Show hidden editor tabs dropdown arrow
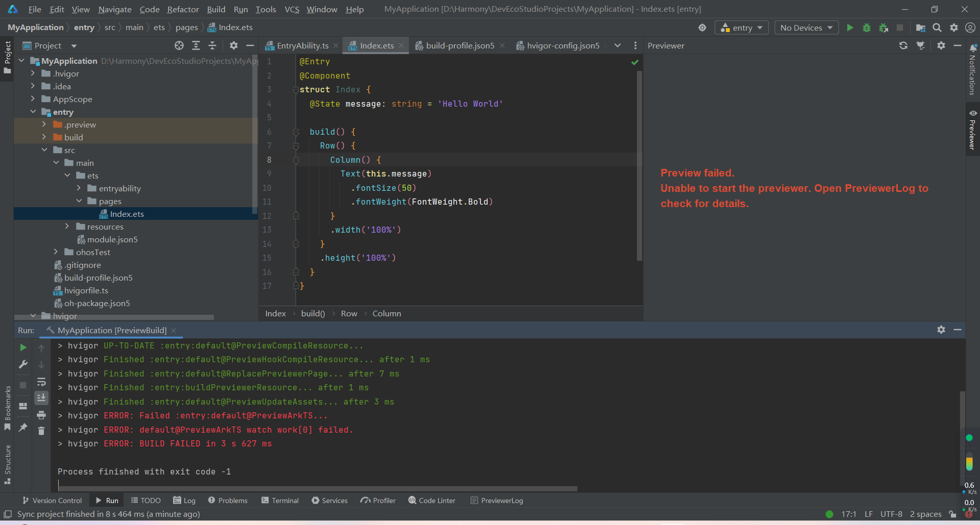 [x=618, y=45]
